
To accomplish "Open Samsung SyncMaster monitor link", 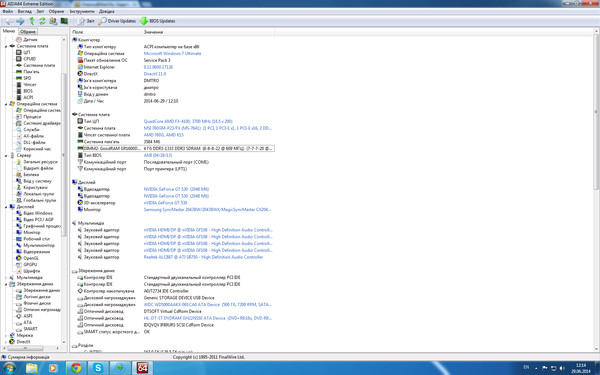I will click(207, 210).
